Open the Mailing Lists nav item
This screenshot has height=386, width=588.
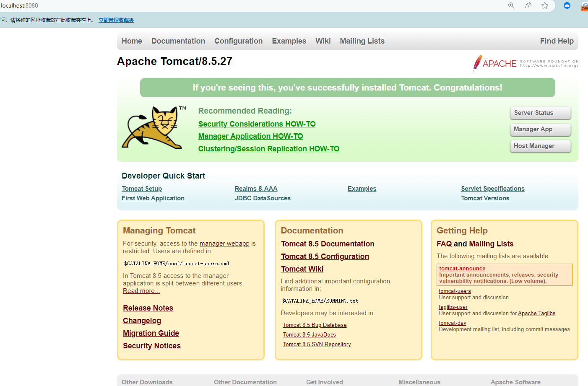[x=362, y=41]
